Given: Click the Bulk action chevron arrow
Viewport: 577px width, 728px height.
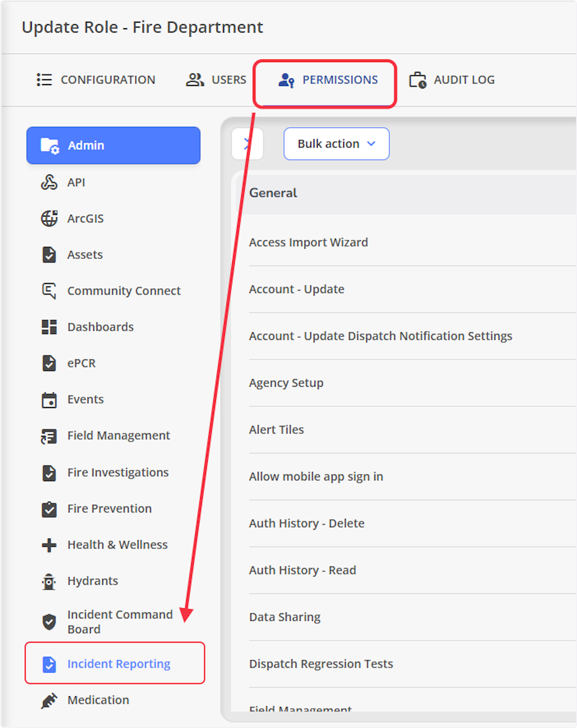Looking at the screenshot, I should pyautogui.click(x=371, y=144).
